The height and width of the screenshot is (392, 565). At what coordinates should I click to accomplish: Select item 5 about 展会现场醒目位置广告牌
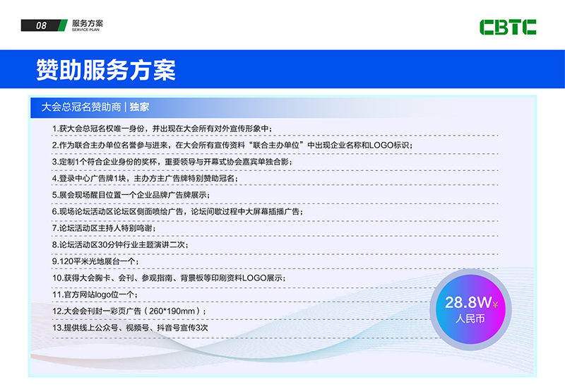(131, 195)
